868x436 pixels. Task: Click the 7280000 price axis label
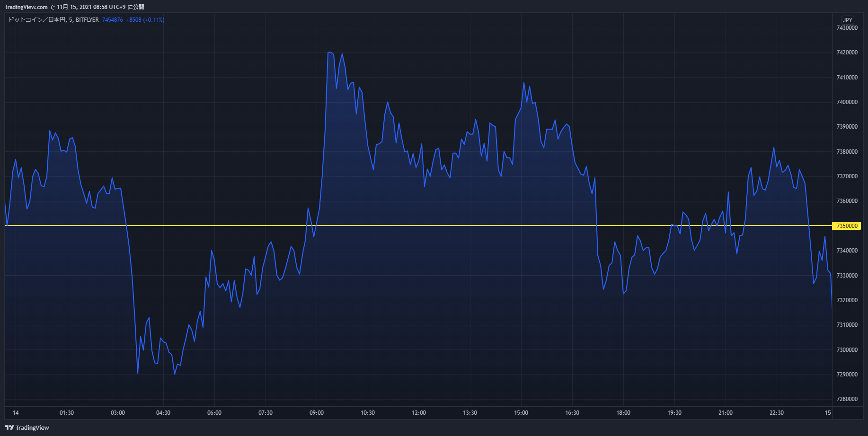847,399
